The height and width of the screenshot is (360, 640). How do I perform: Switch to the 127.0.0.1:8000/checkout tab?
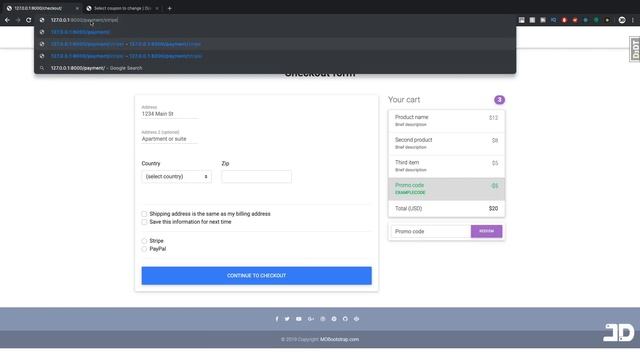41,8
